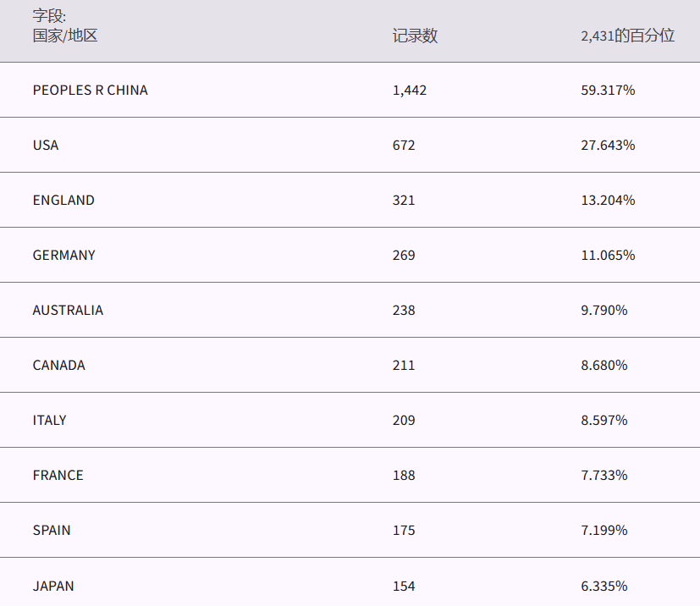Select the 321 record count cell
This screenshot has height=606, width=700.
[404, 200]
